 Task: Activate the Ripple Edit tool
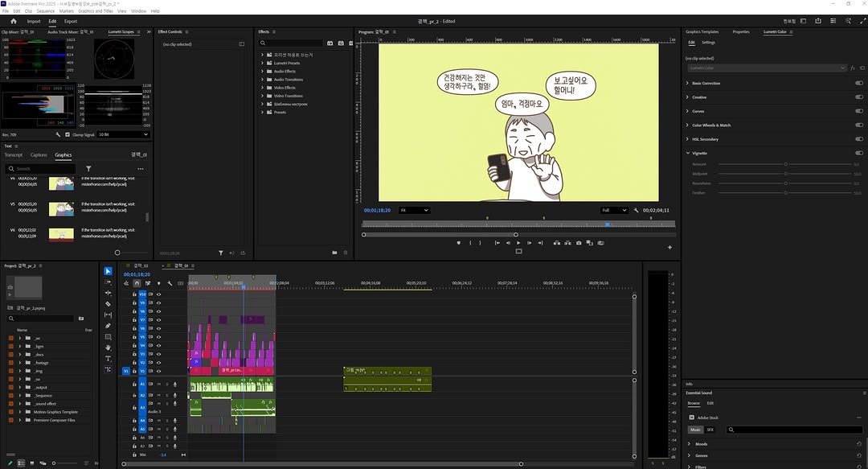pos(108,293)
